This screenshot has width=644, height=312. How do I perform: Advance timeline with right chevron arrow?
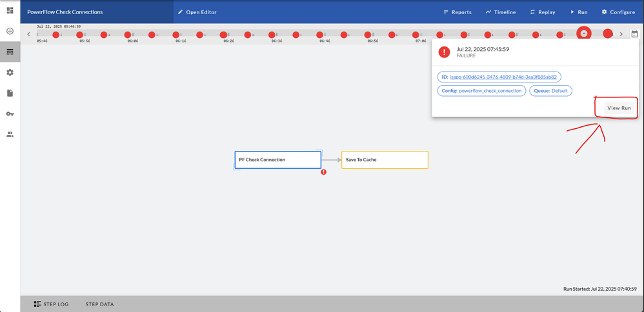(621, 34)
